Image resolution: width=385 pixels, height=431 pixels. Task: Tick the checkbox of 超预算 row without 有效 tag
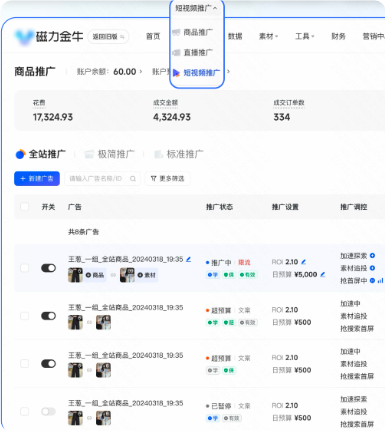pos(24,363)
